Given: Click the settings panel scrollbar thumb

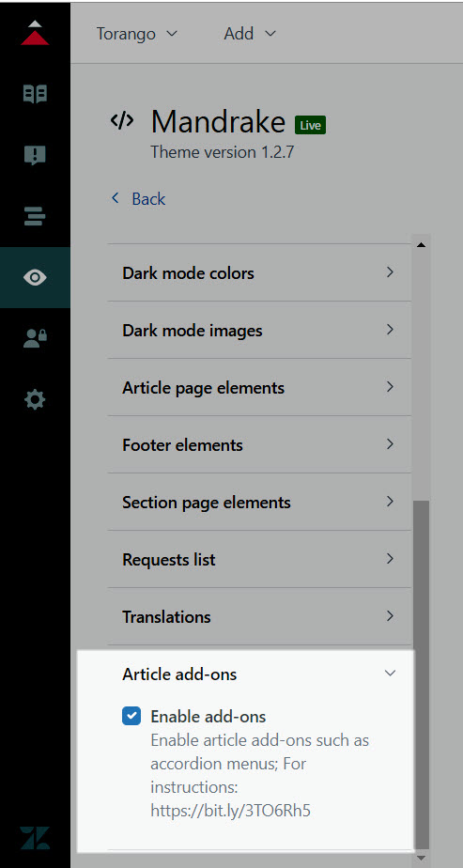Looking at the screenshot, I should 421,674.
